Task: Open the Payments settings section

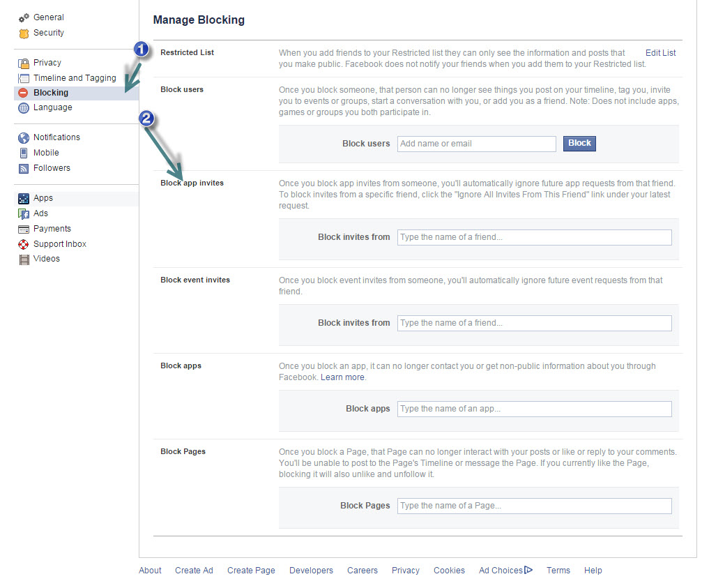Action: coord(52,229)
